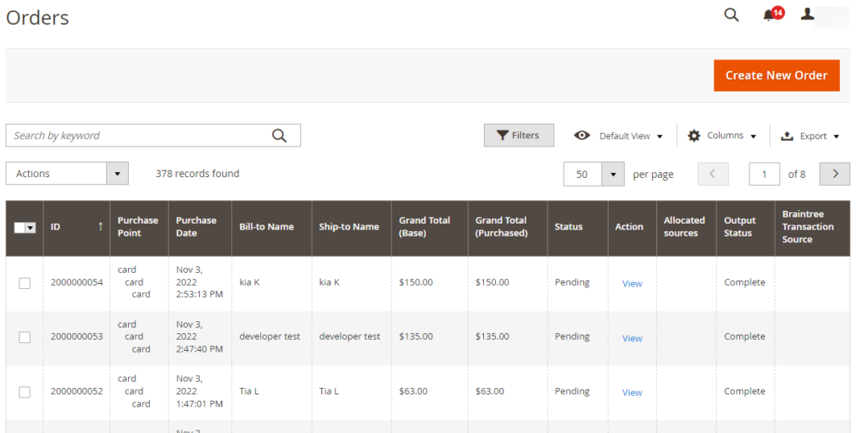Click the Search by keyword field
The width and height of the screenshot is (868, 433).
(140, 136)
